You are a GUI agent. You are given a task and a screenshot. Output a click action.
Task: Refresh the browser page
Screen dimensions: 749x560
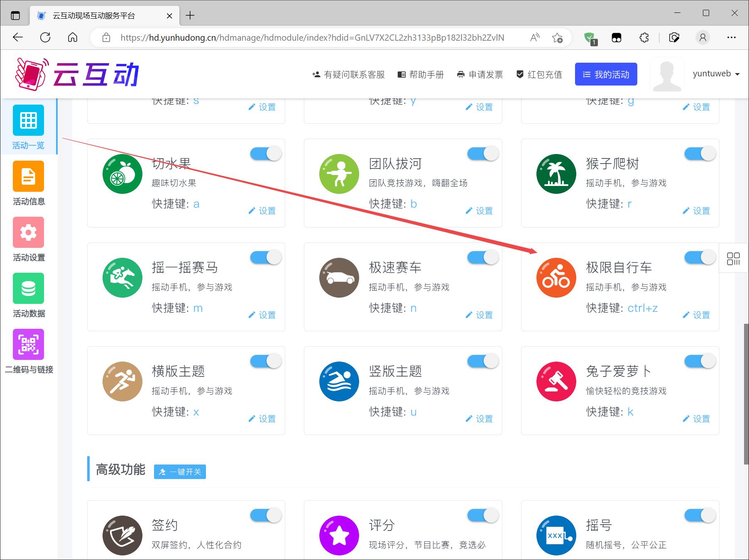[x=45, y=37]
